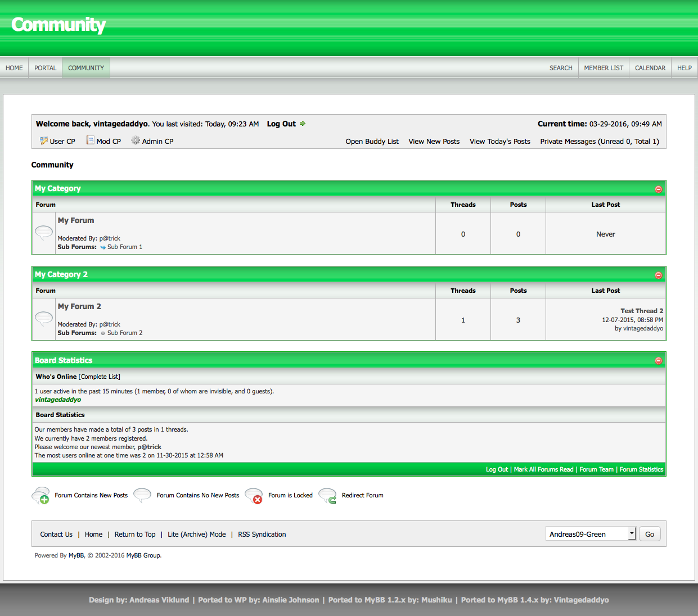Click the Sub Forum 1 arrow icon
Image resolution: width=698 pixels, height=616 pixels.
coord(103,247)
